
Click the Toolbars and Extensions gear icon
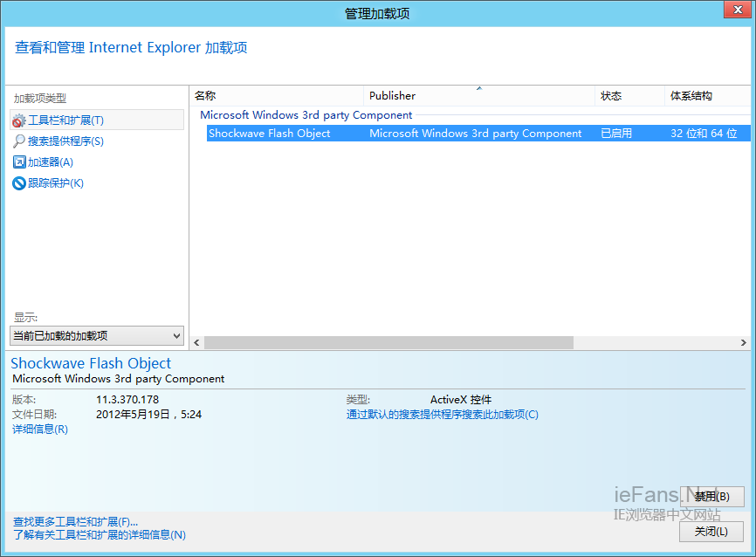pos(19,120)
